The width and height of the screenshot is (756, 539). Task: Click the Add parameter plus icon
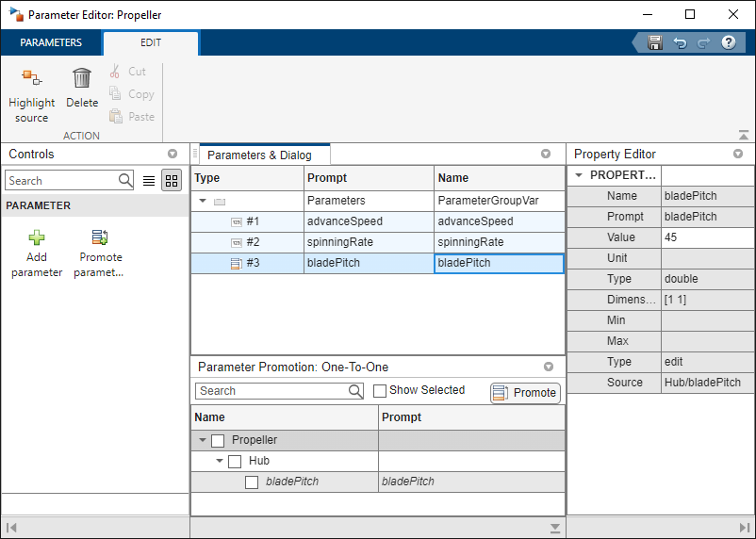click(37, 237)
